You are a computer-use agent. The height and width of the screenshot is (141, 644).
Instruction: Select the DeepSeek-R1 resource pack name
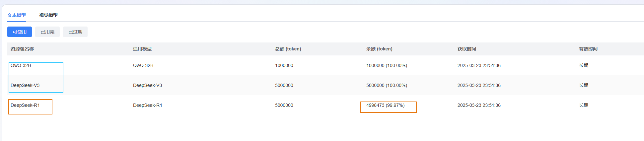click(x=25, y=105)
